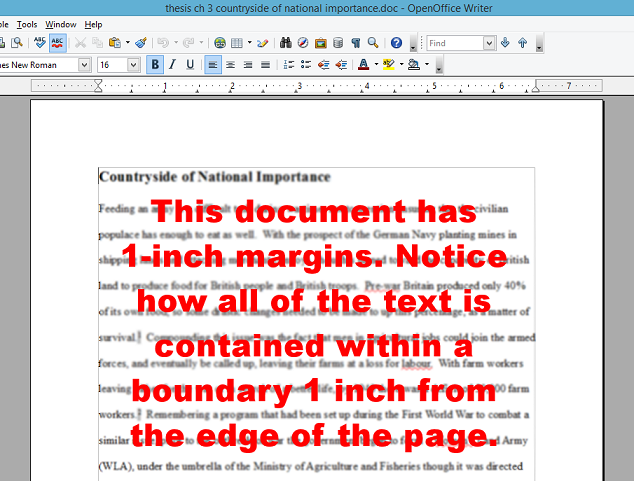This screenshot has width=634, height=481.
Task: Click the Insert Table icon
Action: click(237, 42)
